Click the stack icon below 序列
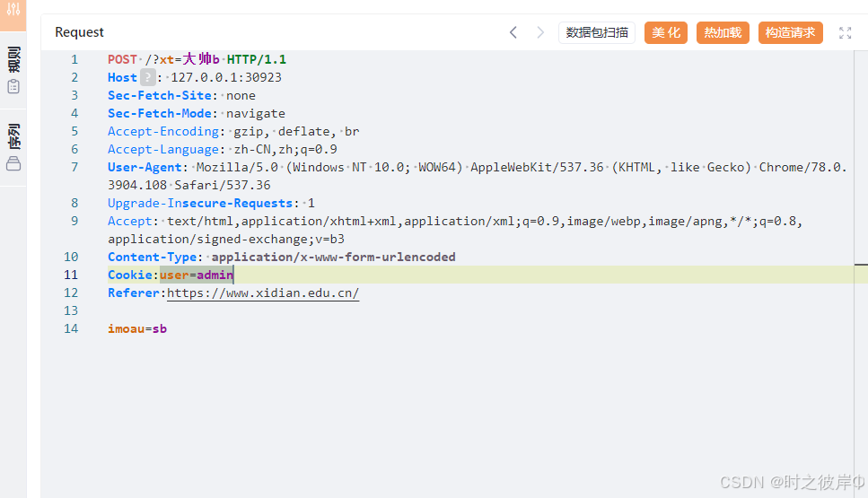 pos(13,164)
